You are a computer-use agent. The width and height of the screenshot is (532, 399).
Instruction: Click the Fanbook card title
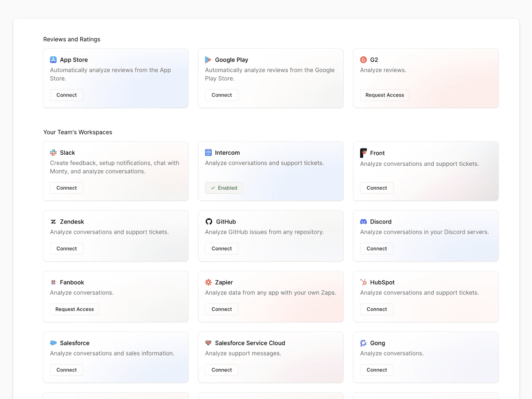point(72,282)
